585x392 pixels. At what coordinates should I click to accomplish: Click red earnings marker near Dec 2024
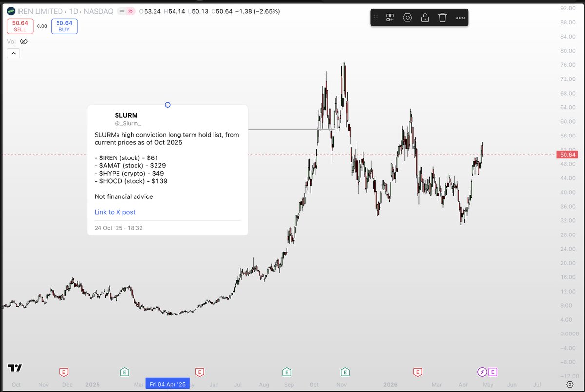click(x=63, y=372)
